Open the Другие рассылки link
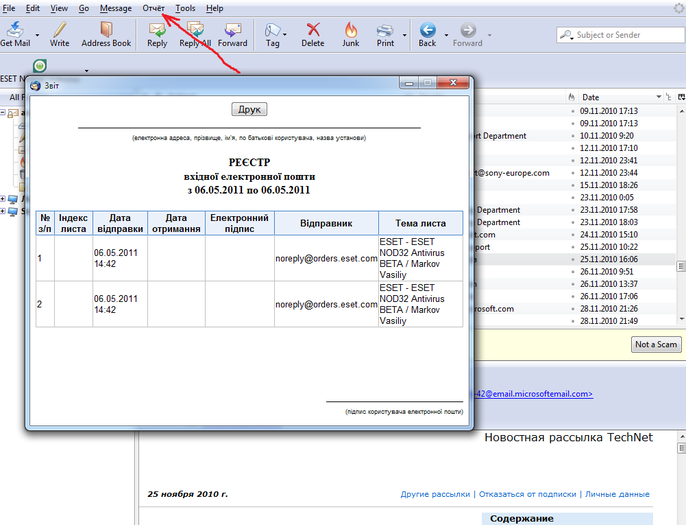The image size is (686, 525). [435, 494]
